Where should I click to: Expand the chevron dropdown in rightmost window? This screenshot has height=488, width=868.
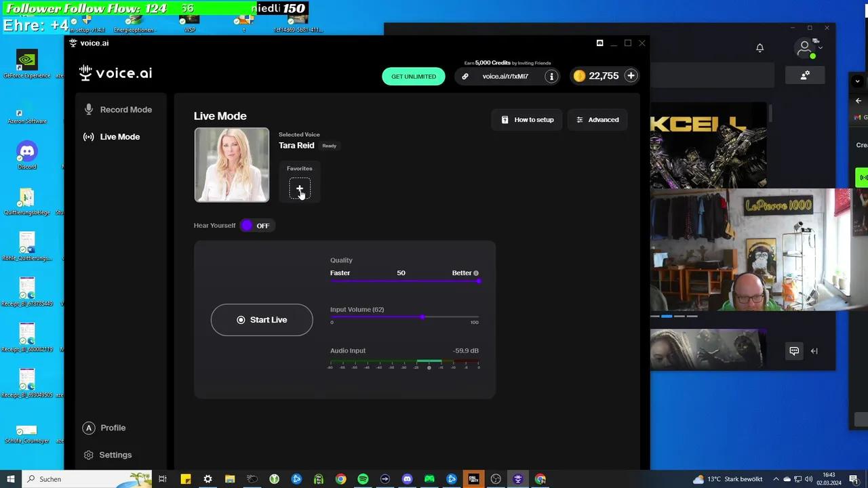pyautogui.click(x=858, y=81)
